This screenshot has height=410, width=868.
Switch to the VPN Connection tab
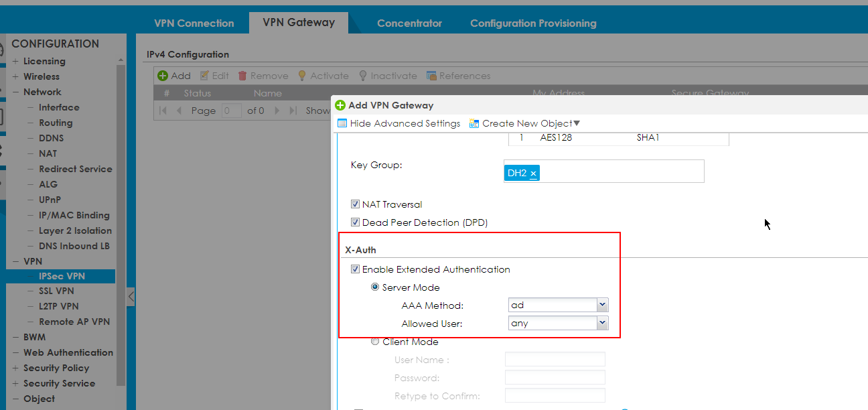pos(194,23)
